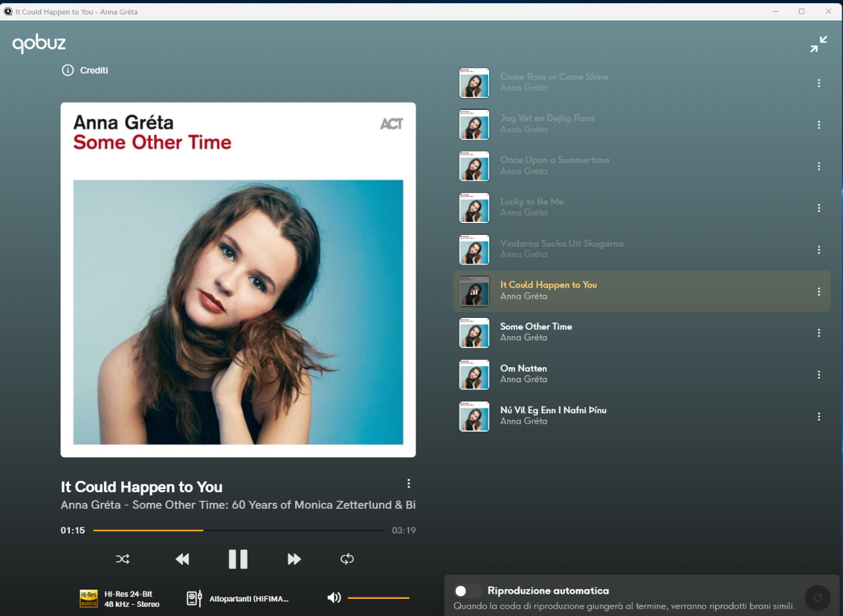Toggle repeat mode
Screen dimensions: 843x616
347,559
